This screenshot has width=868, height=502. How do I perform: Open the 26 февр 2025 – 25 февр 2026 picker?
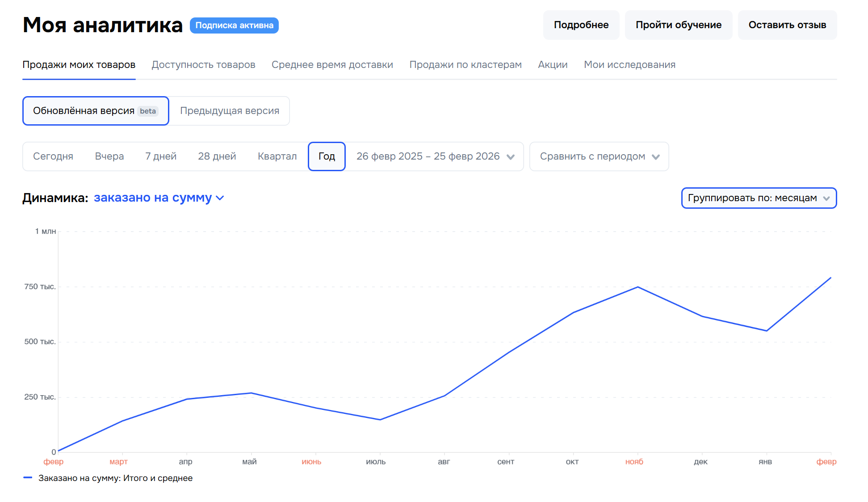click(x=428, y=156)
